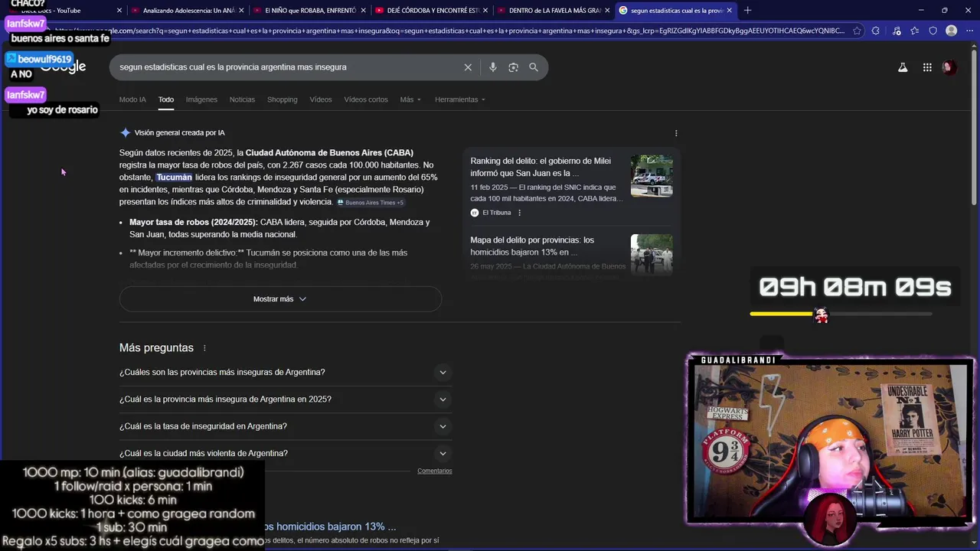
Task: Close the Analizando Adolescencia tab
Action: [241, 10]
